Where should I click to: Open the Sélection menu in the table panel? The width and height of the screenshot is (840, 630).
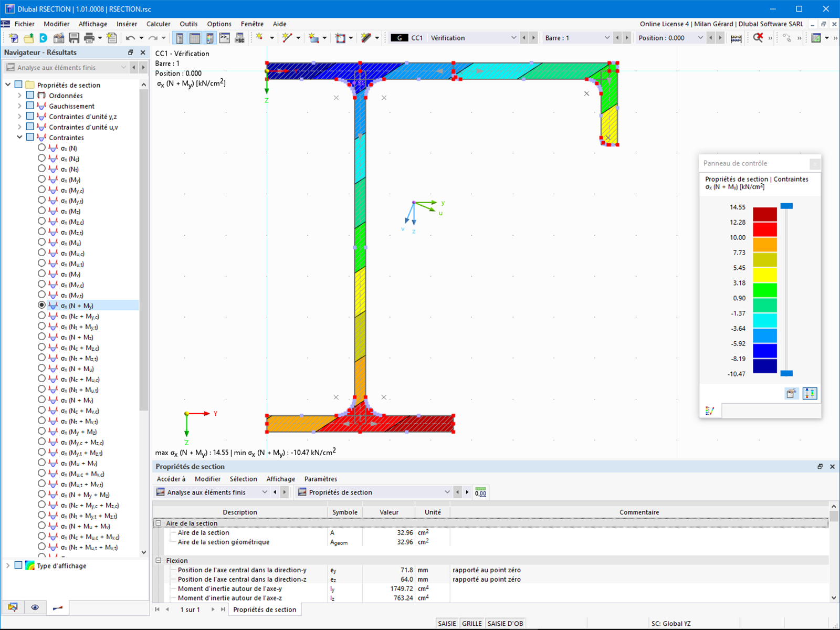pyautogui.click(x=244, y=479)
